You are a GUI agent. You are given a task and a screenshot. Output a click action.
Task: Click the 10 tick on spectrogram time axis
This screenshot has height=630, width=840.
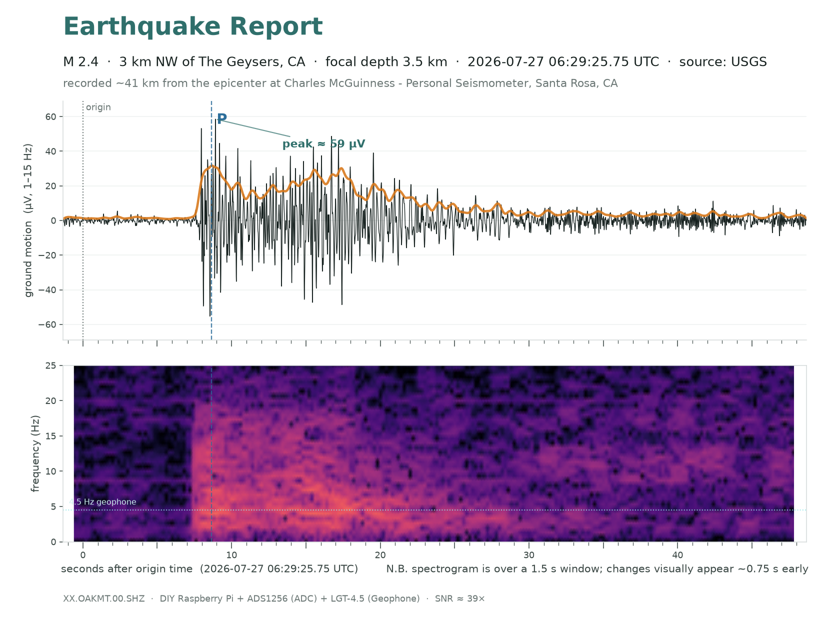[231, 555]
